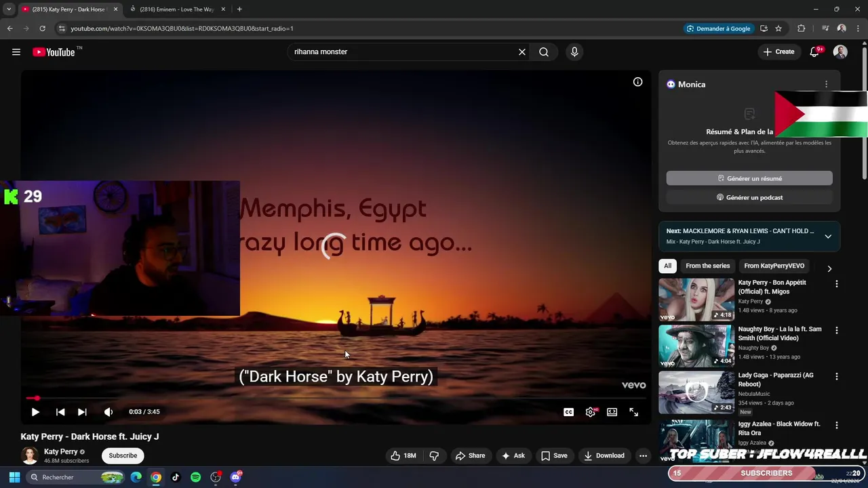Screen dimensions: 868x488
Task: Open Monica panel options menu
Action: (826, 84)
